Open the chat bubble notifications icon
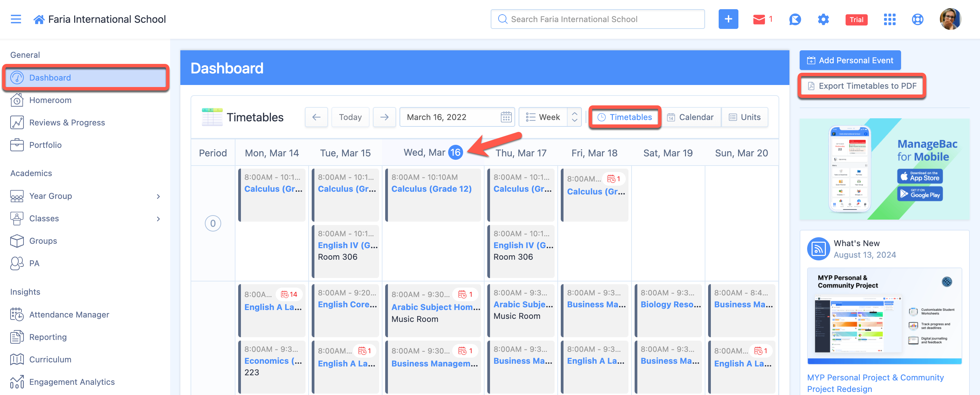This screenshot has width=980, height=395. coord(795,19)
